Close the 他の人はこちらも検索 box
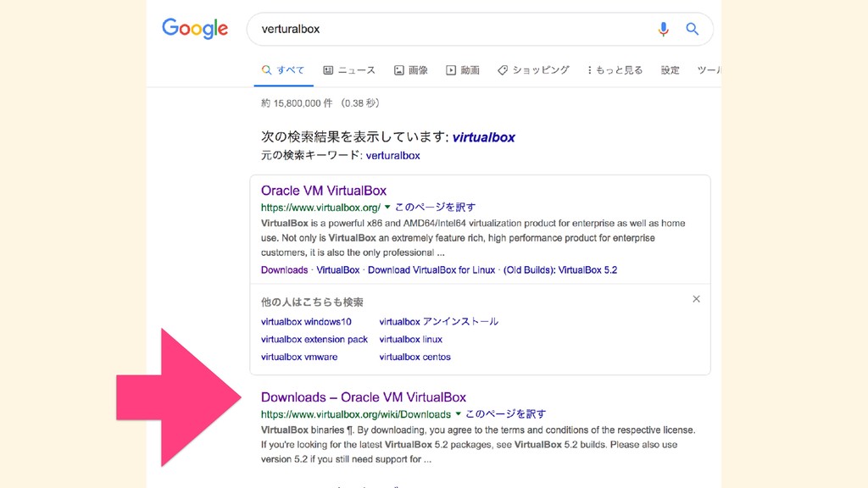The image size is (868, 488). [x=697, y=299]
